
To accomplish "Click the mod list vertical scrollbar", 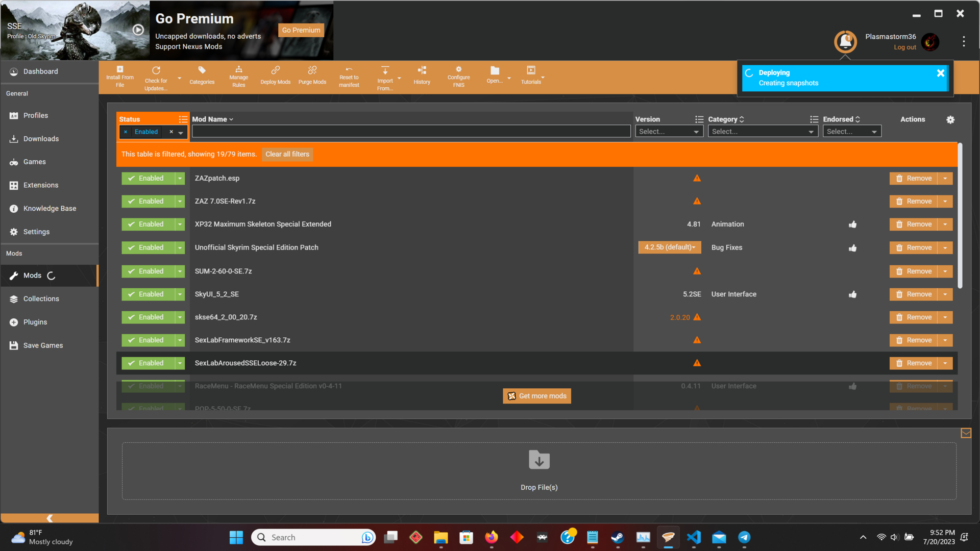I will tap(960, 215).
